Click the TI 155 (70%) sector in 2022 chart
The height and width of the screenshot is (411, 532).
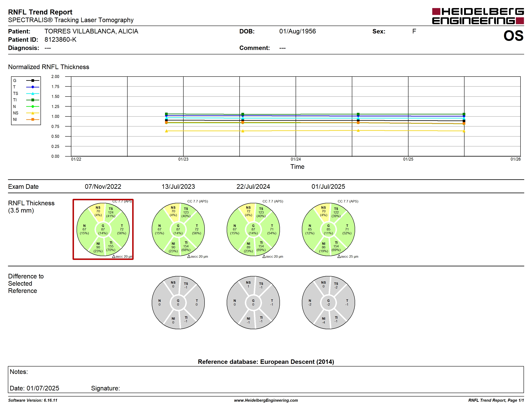111,246
